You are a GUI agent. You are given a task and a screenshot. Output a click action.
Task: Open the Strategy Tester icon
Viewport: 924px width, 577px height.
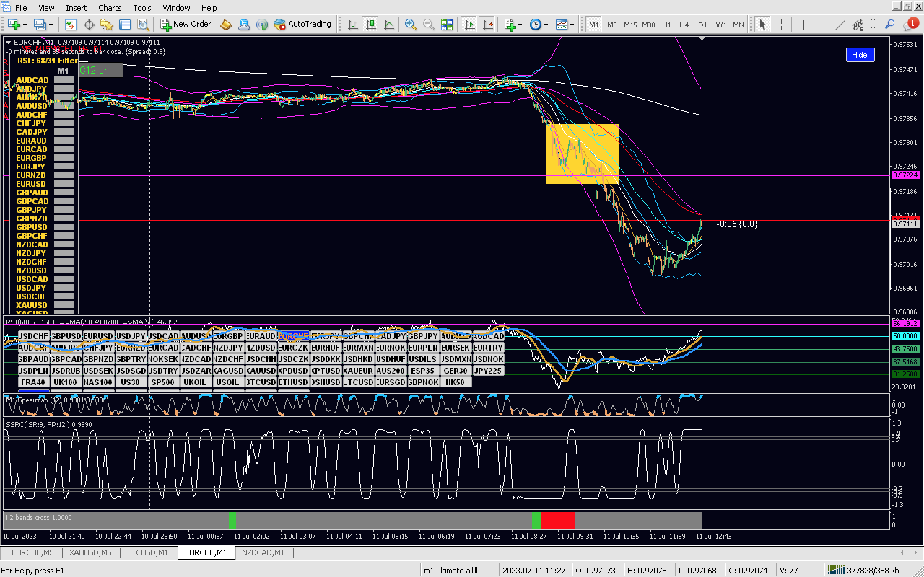click(143, 25)
